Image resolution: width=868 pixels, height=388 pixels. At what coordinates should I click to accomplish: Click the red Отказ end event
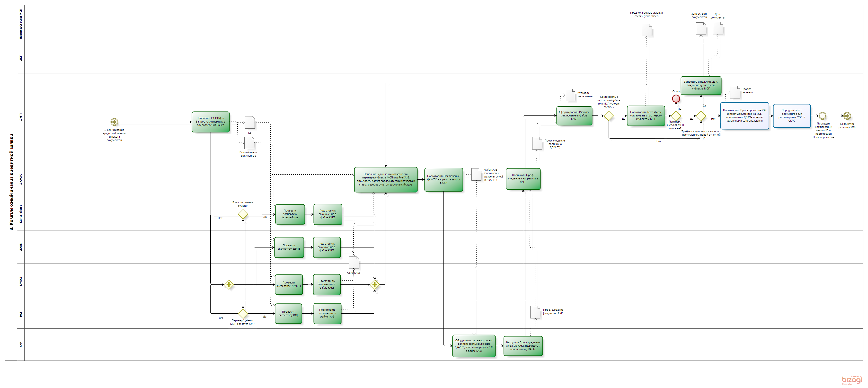pos(676,99)
